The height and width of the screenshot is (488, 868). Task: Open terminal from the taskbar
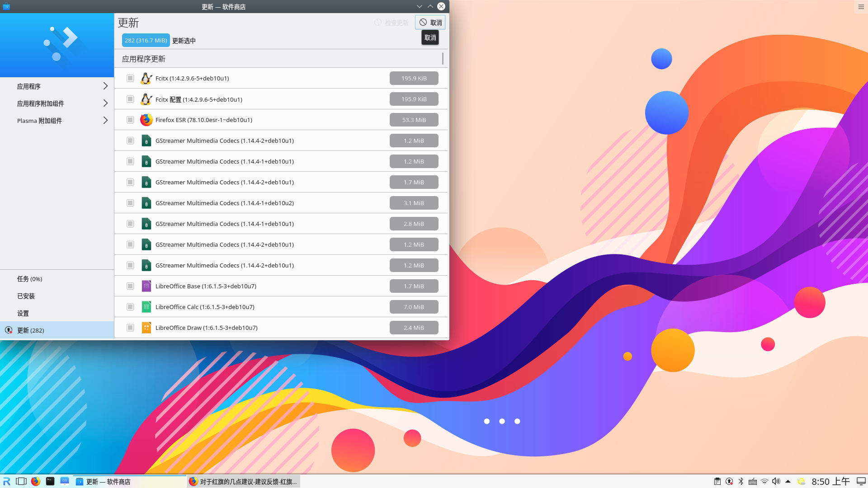[50, 481]
